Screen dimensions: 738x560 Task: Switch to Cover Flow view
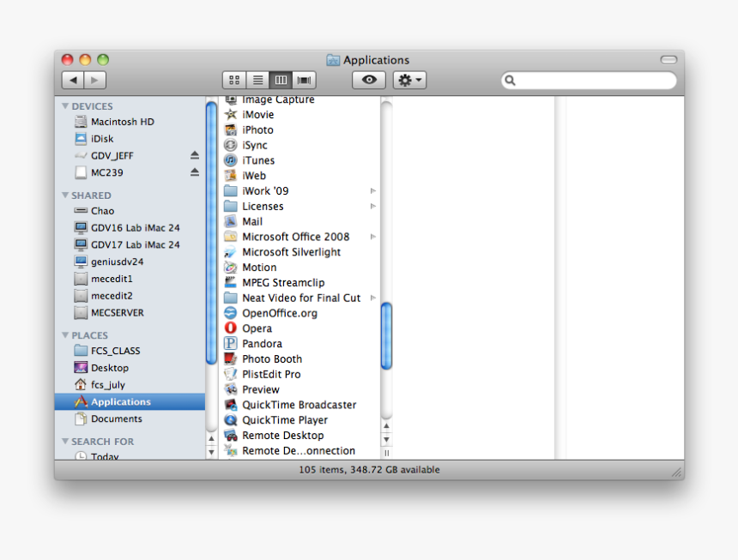point(304,81)
